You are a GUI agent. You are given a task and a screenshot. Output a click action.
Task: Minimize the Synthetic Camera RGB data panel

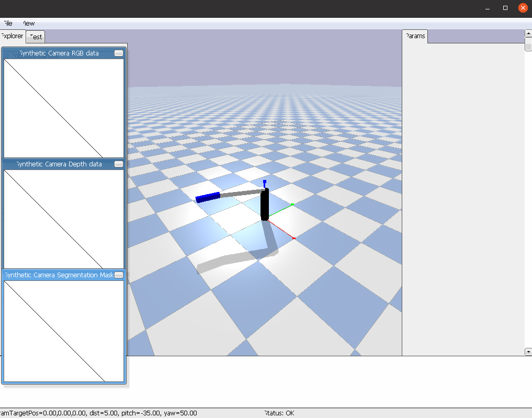click(x=119, y=53)
